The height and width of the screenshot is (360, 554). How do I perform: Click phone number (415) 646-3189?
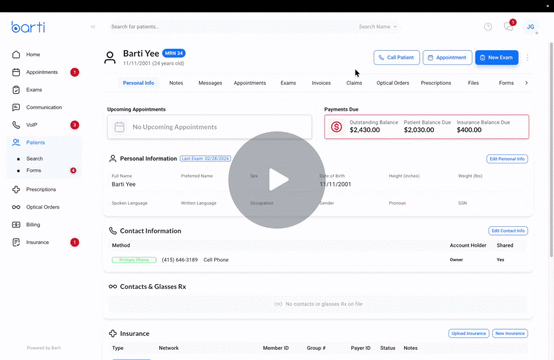pos(179,260)
